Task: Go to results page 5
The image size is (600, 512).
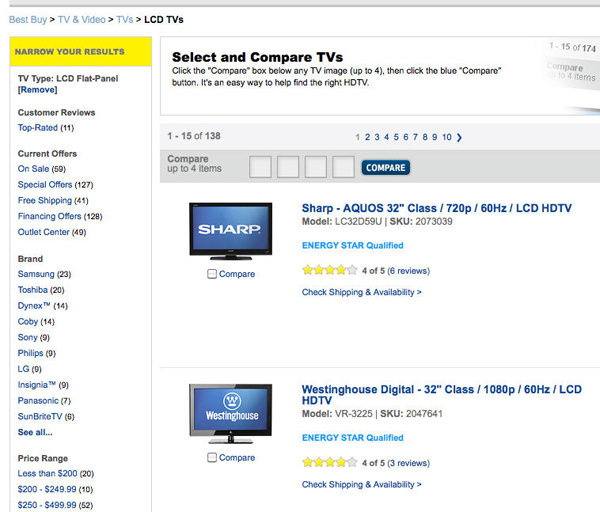Action: point(396,138)
